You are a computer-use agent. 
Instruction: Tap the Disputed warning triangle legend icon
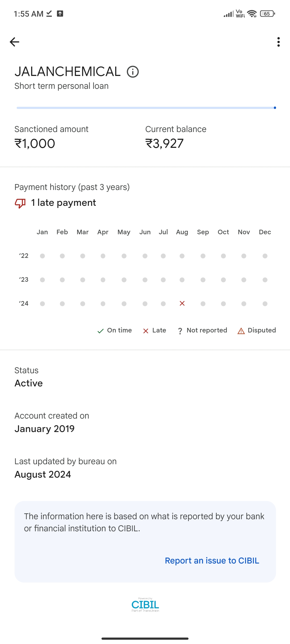coord(241,331)
